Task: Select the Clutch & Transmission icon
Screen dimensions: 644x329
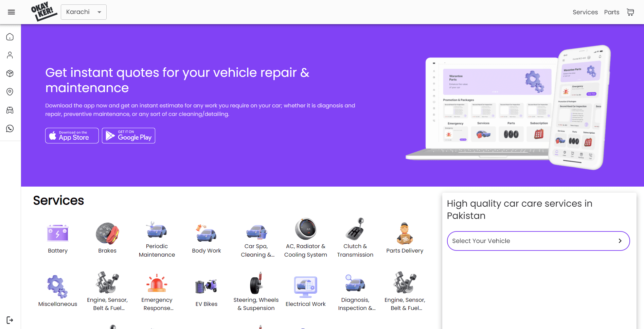Action: point(355,229)
